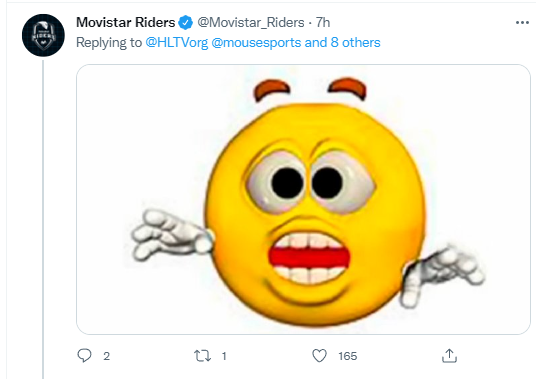Visit the @mousesports mention link

click(x=256, y=43)
